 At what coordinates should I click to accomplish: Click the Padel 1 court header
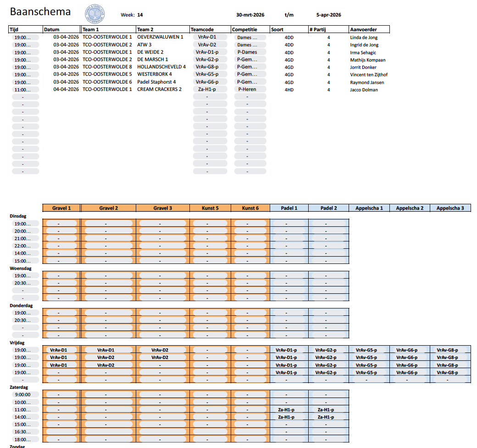coord(289,208)
